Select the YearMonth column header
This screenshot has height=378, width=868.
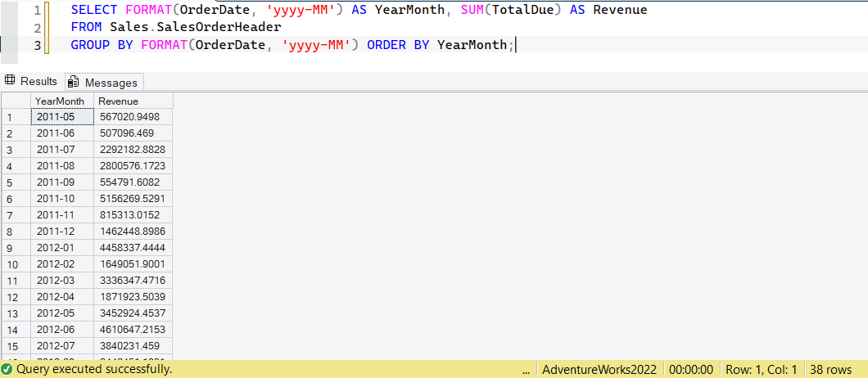click(x=62, y=101)
